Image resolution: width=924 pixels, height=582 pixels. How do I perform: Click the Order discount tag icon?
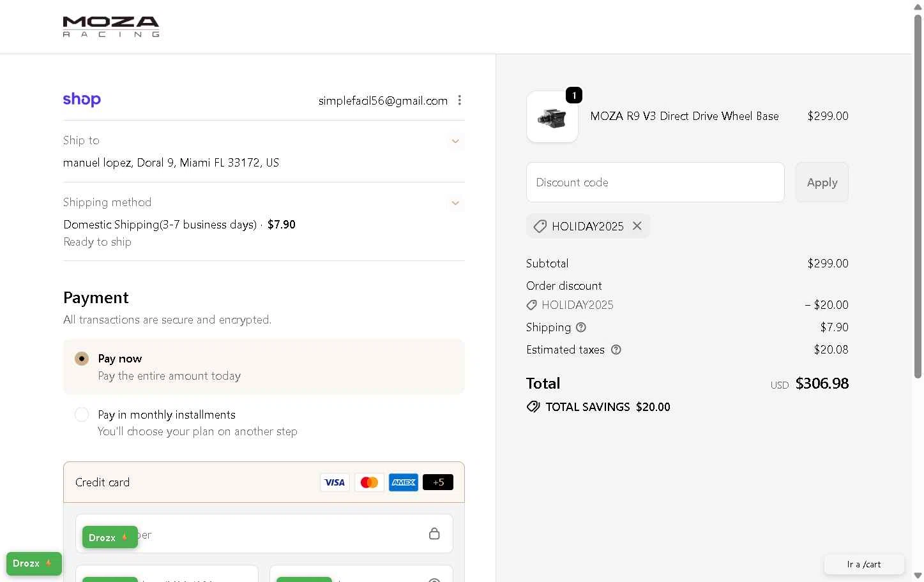[x=531, y=306]
